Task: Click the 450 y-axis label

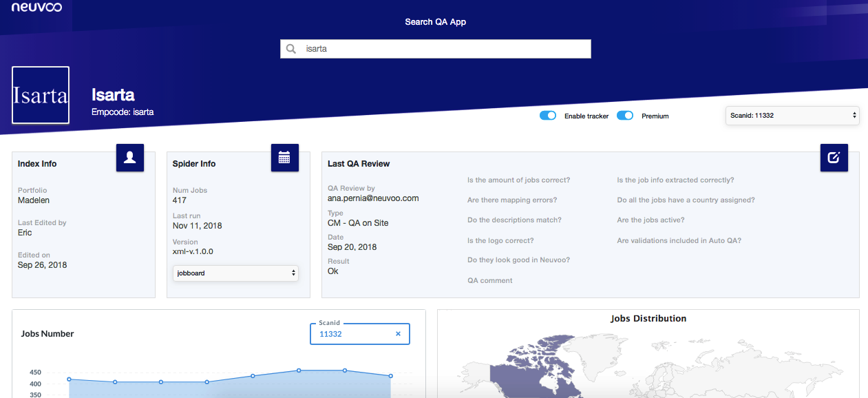Action: click(x=35, y=373)
